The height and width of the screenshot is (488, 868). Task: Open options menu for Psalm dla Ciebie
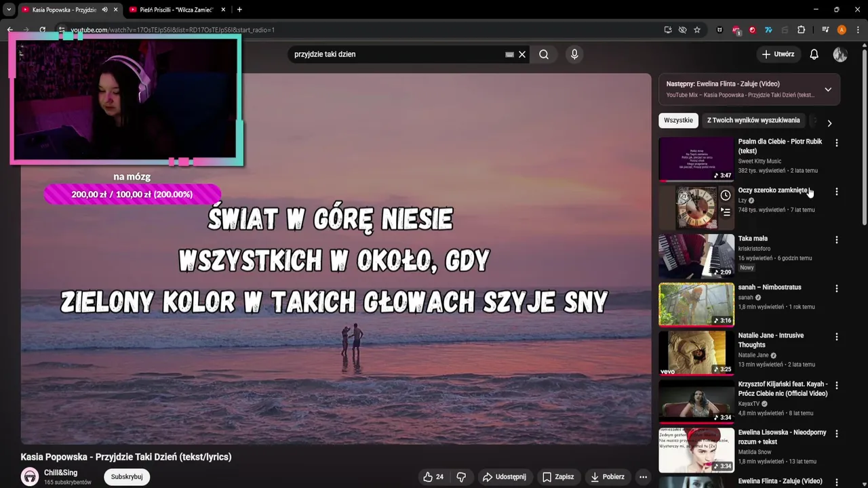click(836, 143)
